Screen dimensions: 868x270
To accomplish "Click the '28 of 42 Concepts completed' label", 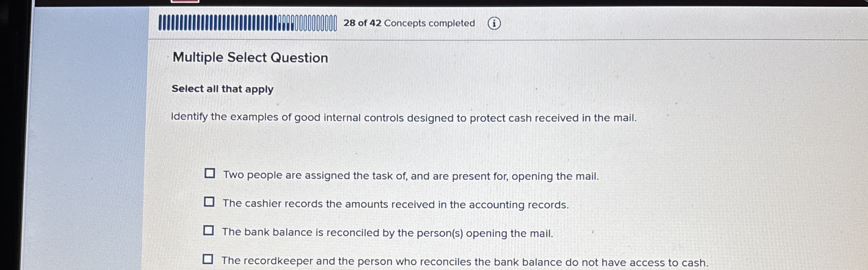I will 409,23.
